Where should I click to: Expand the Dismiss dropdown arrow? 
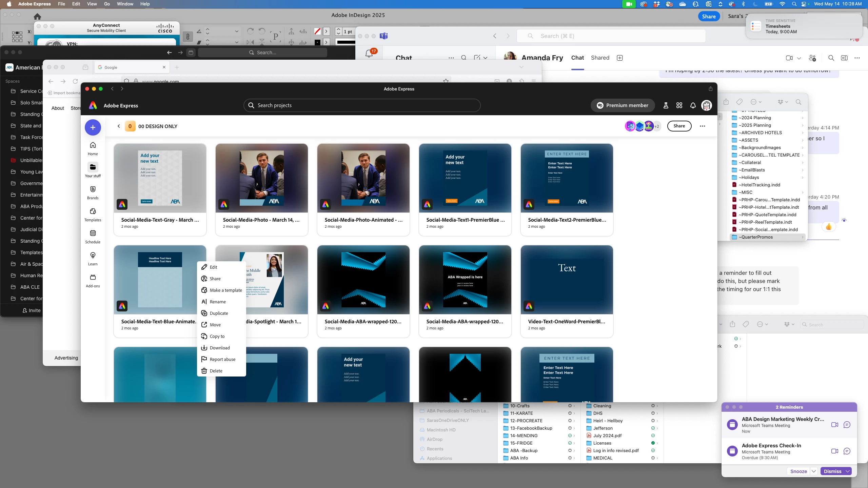(x=847, y=471)
